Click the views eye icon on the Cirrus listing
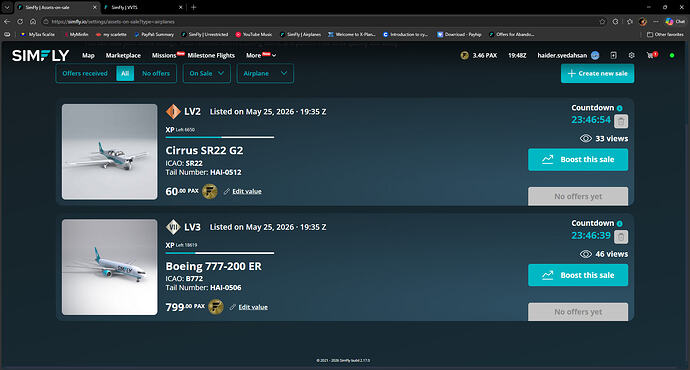This screenshot has height=370, width=690. (x=586, y=139)
